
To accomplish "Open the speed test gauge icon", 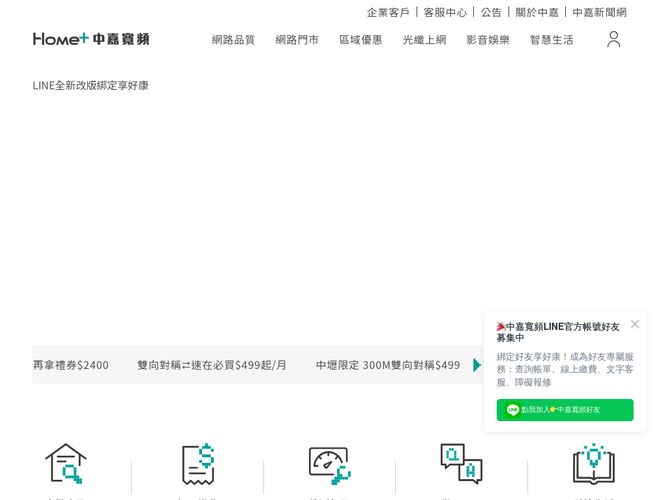I will click(330, 466).
